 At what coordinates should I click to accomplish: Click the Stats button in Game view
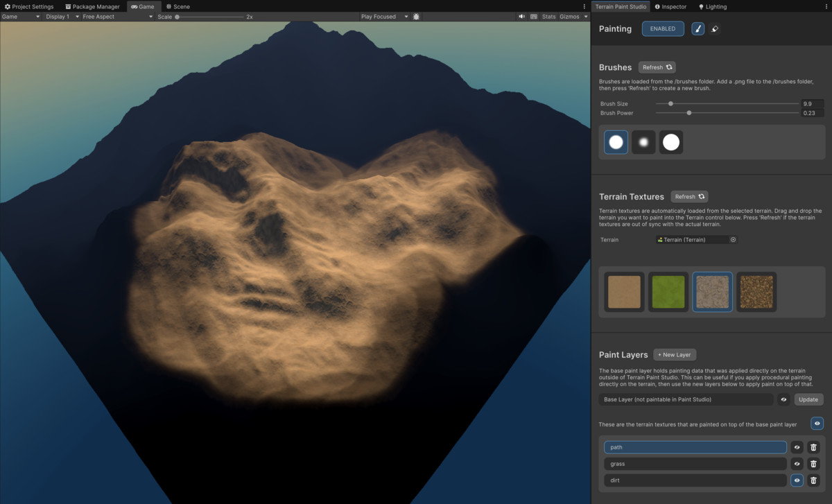click(548, 16)
